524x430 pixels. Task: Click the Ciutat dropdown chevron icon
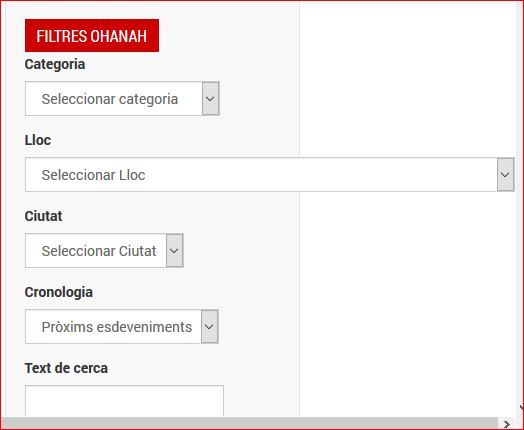(x=174, y=251)
